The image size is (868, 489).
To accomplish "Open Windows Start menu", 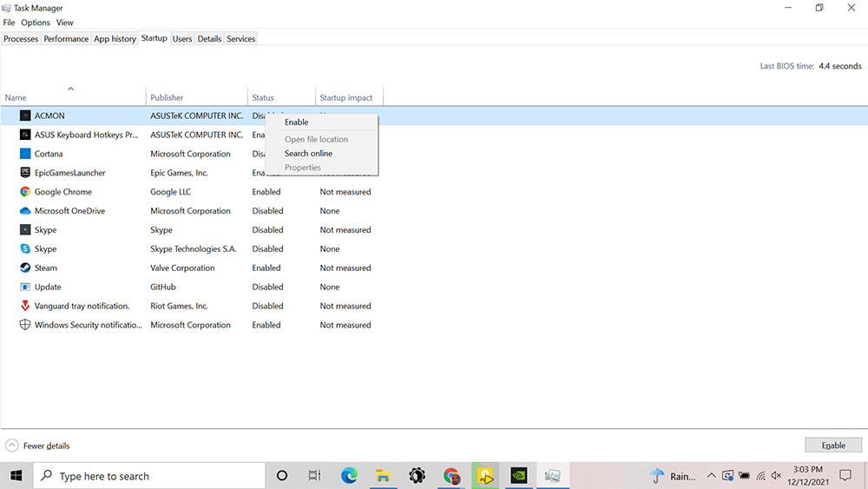I will point(16,476).
